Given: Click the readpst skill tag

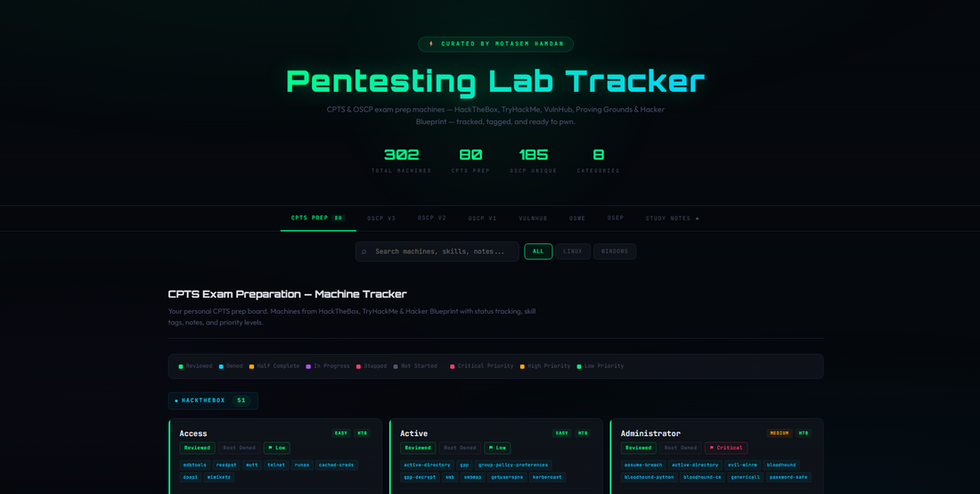Looking at the screenshot, I should (x=225, y=465).
